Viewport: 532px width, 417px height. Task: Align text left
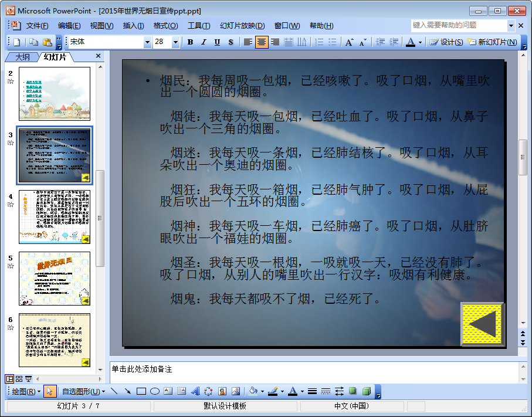tap(248, 42)
